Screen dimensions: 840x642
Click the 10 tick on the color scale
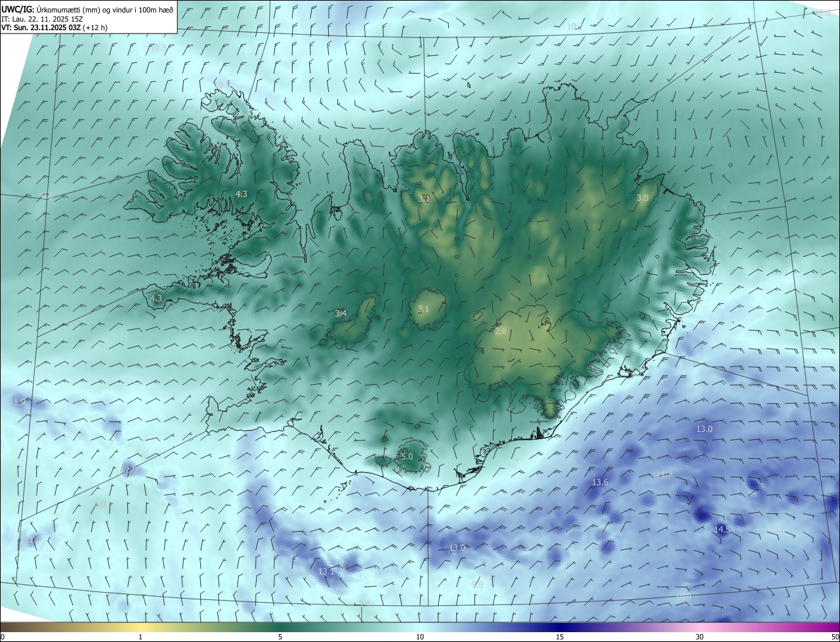(420, 637)
